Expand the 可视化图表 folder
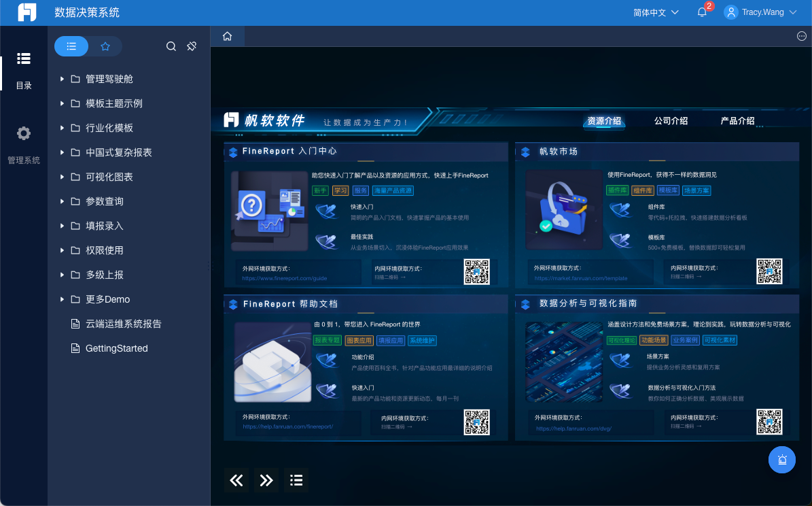Screen dimensions: 812x506 [x=62, y=177]
